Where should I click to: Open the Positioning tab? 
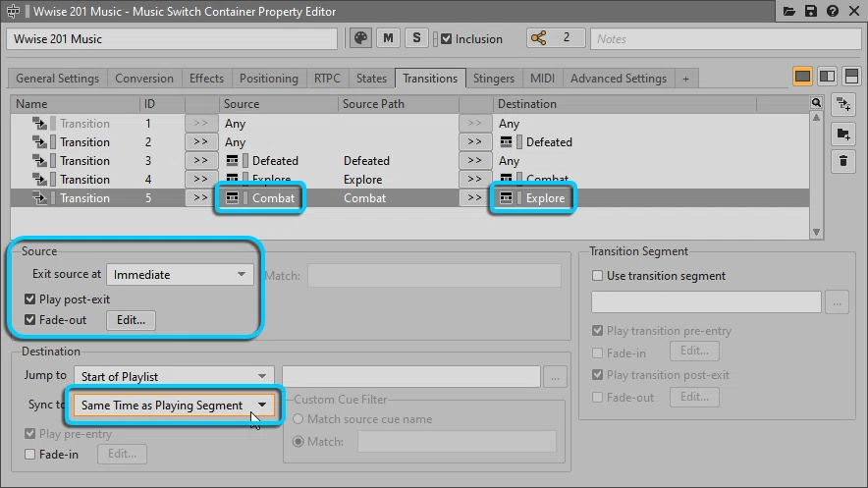268,78
